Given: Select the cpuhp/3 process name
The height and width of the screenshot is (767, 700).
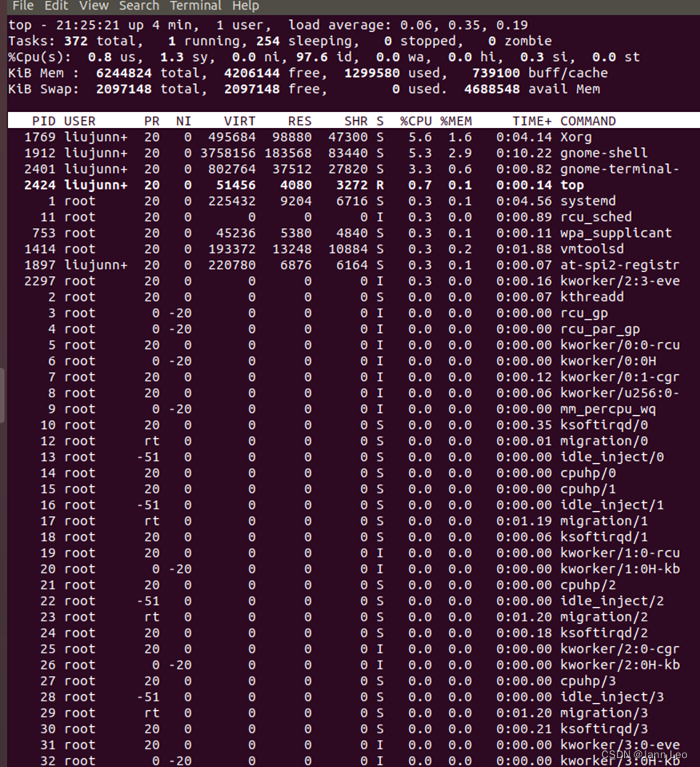Looking at the screenshot, I should pos(588,681).
